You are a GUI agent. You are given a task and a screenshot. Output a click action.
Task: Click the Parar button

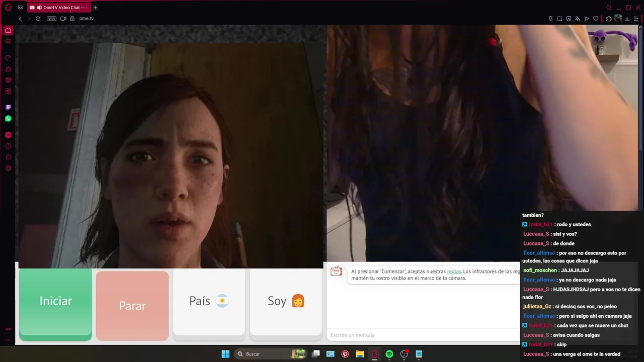132,306
